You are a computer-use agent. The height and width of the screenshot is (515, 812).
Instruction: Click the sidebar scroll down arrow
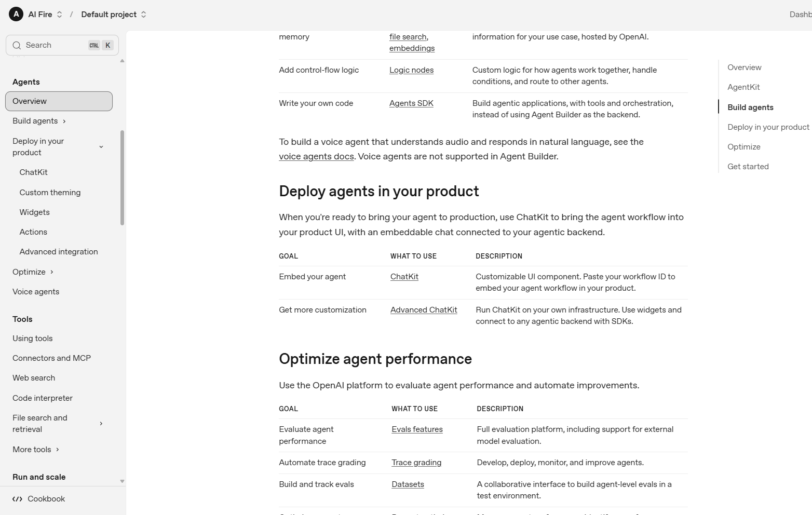(x=122, y=481)
